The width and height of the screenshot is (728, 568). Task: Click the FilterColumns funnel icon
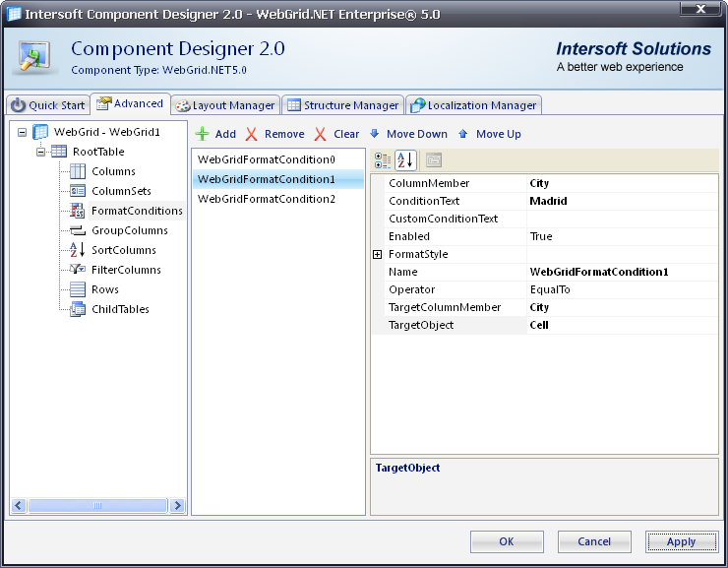pos(77,270)
